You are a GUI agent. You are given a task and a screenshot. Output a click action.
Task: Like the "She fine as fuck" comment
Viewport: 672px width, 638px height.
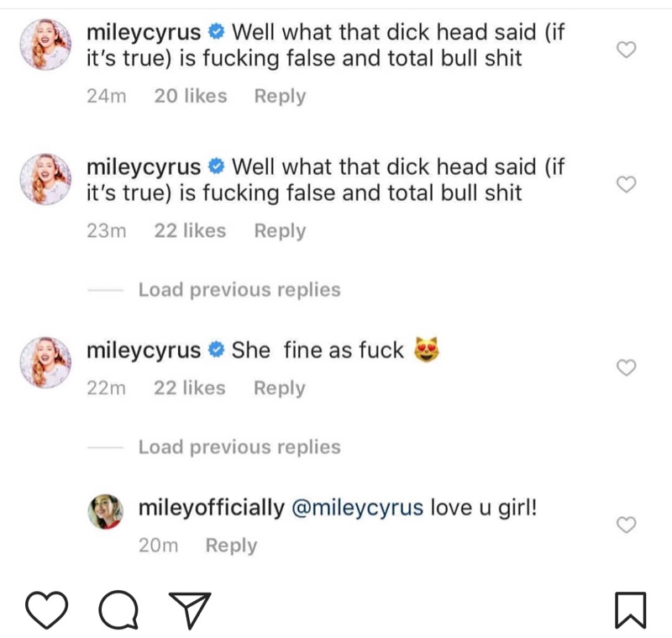coord(626,367)
